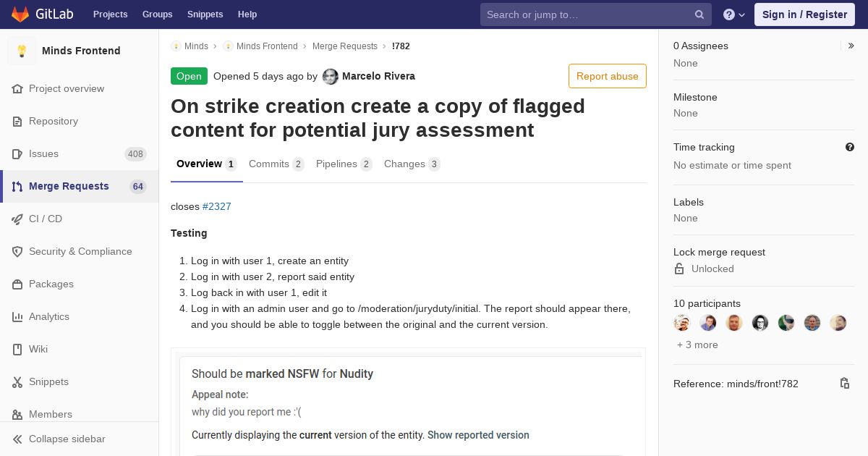Open Marcelo Rivera's profile link
868x456 pixels.
[378, 77]
